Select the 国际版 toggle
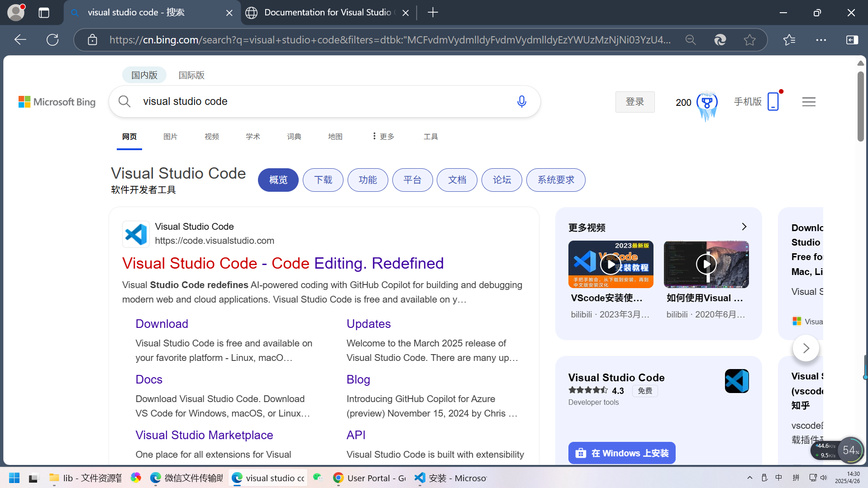The width and height of the screenshot is (868, 488). 191,75
